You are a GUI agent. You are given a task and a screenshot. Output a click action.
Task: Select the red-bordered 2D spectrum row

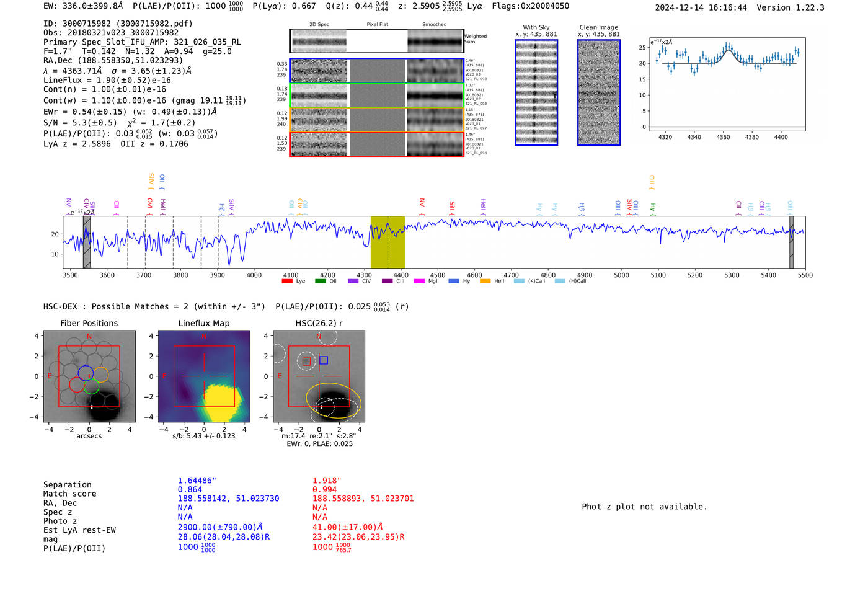(x=377, y=144)
